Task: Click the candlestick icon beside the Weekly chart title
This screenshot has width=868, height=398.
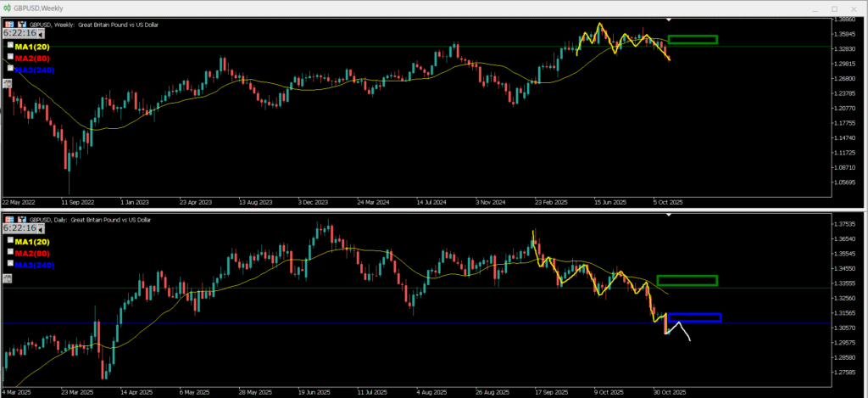Action: (20, 25)
